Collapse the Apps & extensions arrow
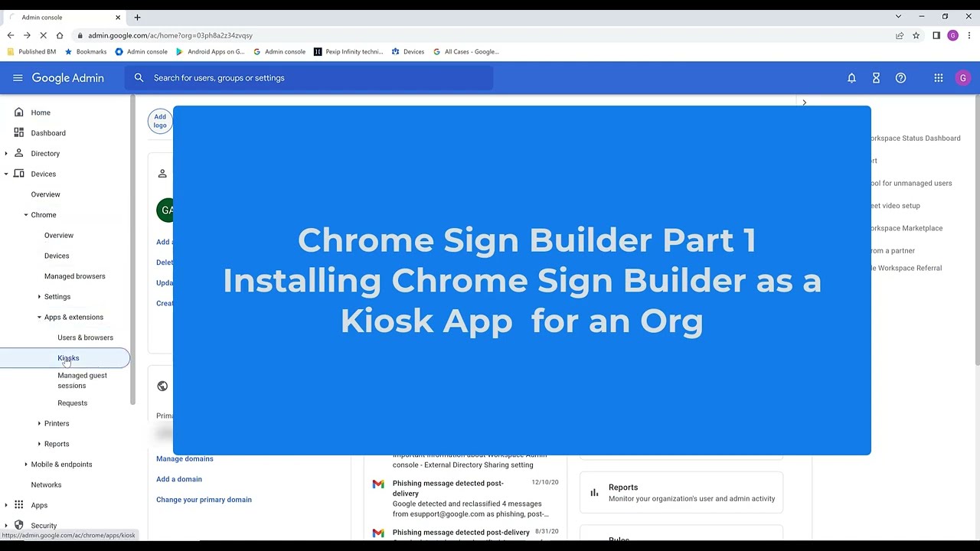 [x=39, y=317]
